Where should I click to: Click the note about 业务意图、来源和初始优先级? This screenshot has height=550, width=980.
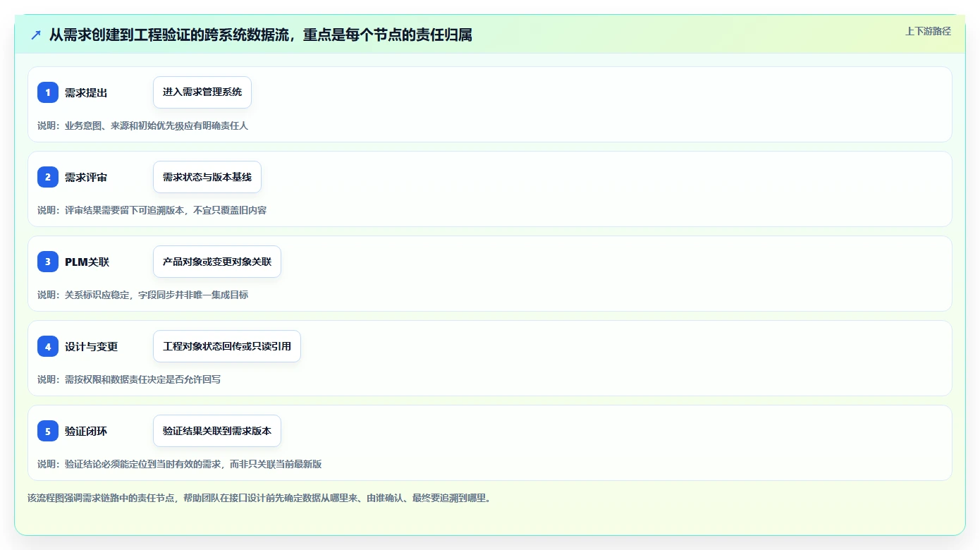(x=143, y=126)
